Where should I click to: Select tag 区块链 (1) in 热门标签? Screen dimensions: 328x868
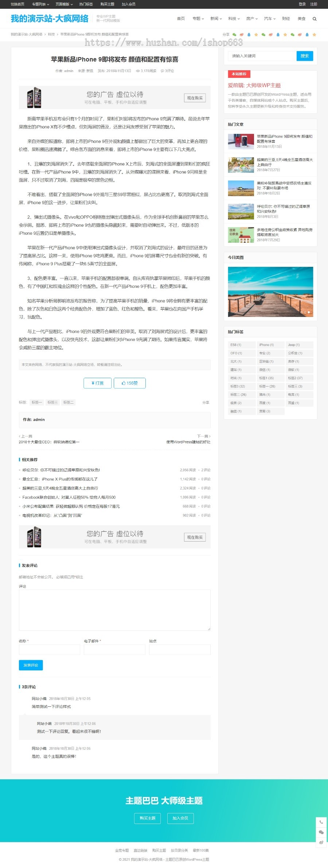coord(270,361)
